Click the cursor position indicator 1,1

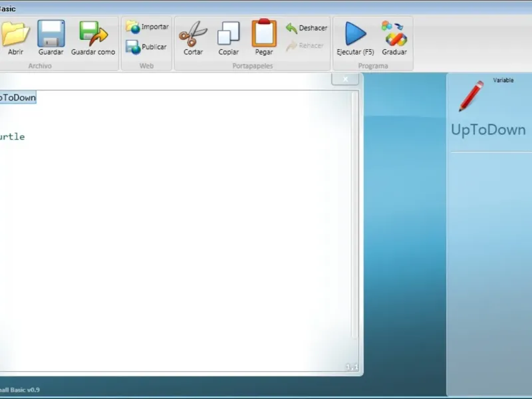352,367
